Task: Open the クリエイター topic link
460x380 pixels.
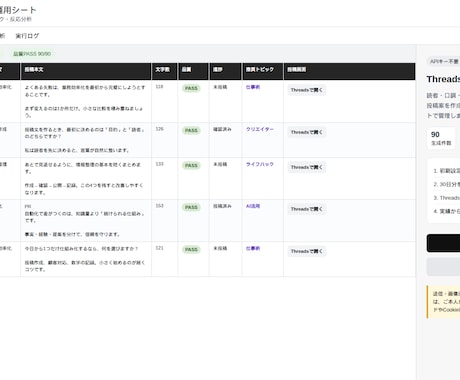Action: point(260,129)
